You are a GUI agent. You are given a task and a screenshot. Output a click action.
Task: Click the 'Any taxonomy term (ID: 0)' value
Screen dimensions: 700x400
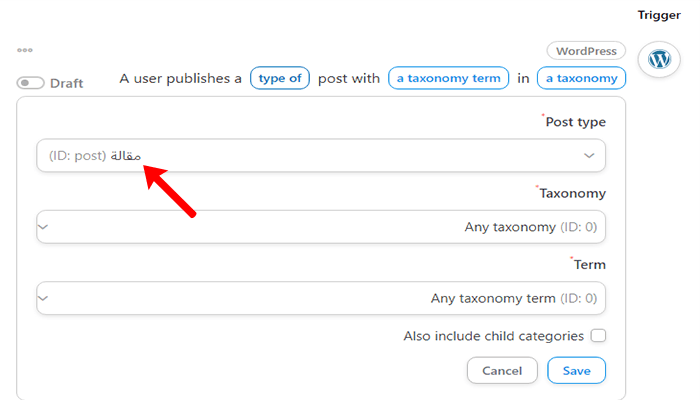point(513,298)
